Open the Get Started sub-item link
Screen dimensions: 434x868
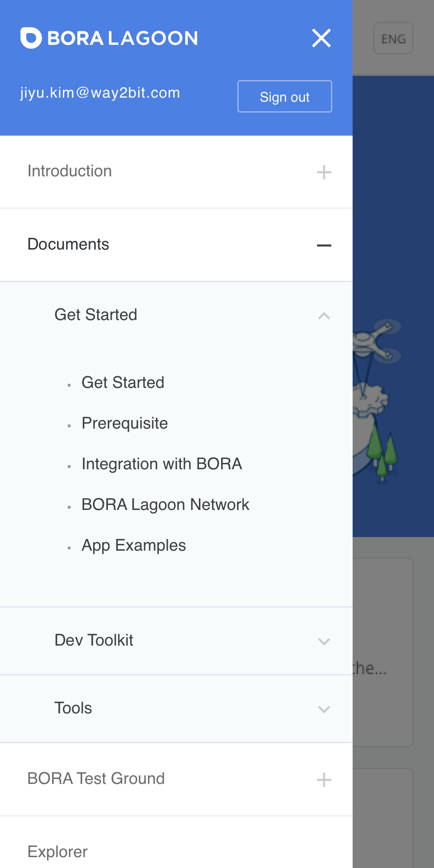123,382
